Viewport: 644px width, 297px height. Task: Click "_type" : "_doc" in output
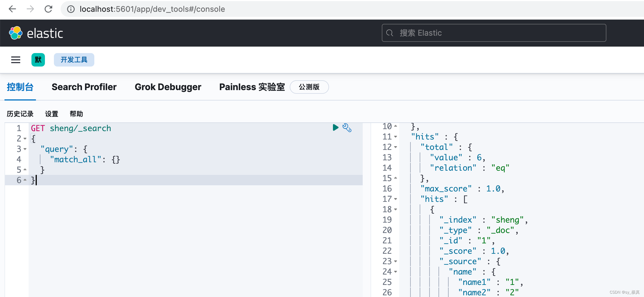(x=479, y=230)
